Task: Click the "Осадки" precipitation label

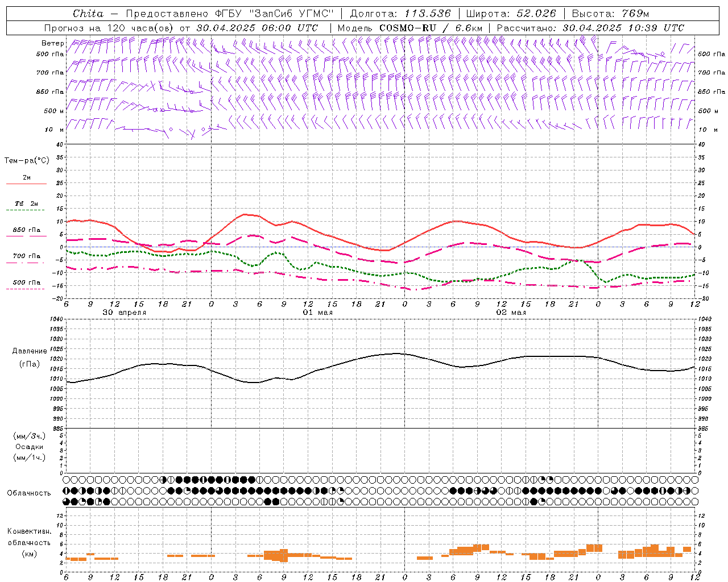Action: pos(30,447)
